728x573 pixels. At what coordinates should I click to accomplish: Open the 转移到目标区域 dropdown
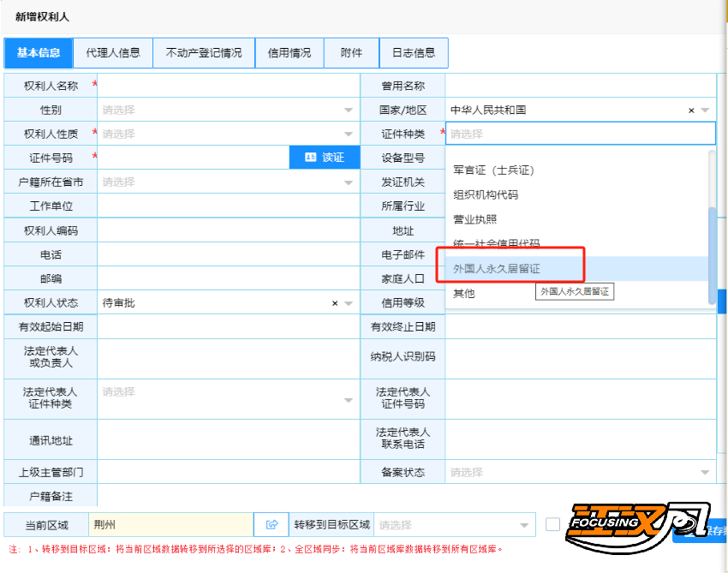point(524,526)
